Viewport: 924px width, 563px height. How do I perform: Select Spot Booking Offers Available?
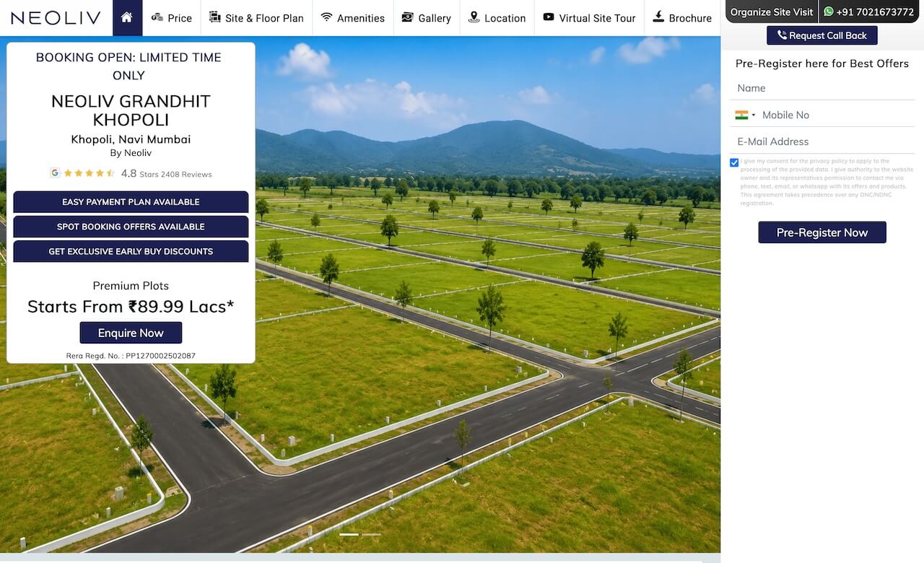[x=131, y=227]
